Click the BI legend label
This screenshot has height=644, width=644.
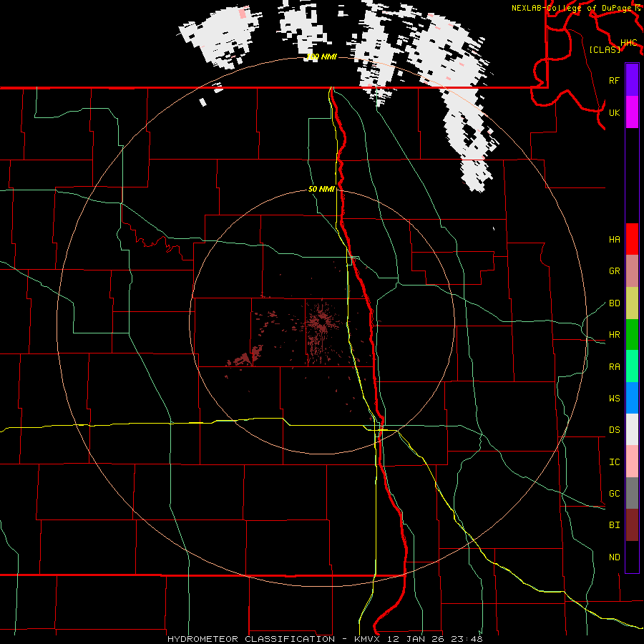click(614, 525)
